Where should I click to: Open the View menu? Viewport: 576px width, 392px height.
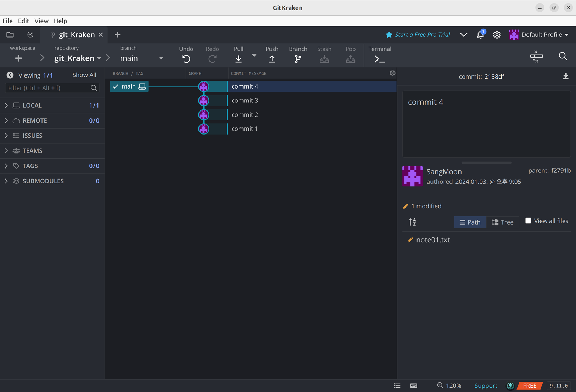click(x=41, y=21)
